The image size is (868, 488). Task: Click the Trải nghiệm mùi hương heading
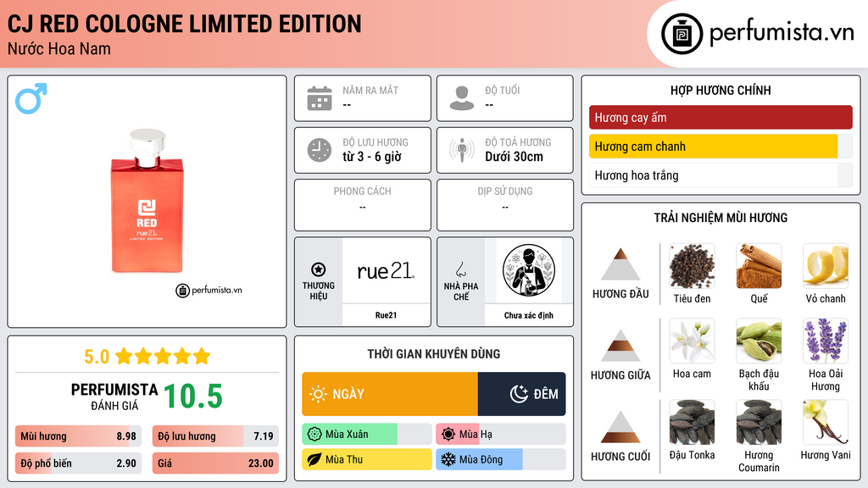721,218
